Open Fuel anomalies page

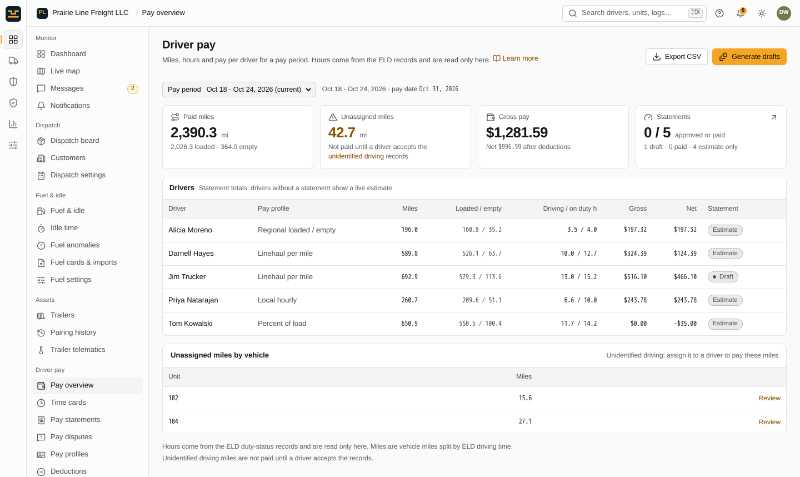[89, 245]
